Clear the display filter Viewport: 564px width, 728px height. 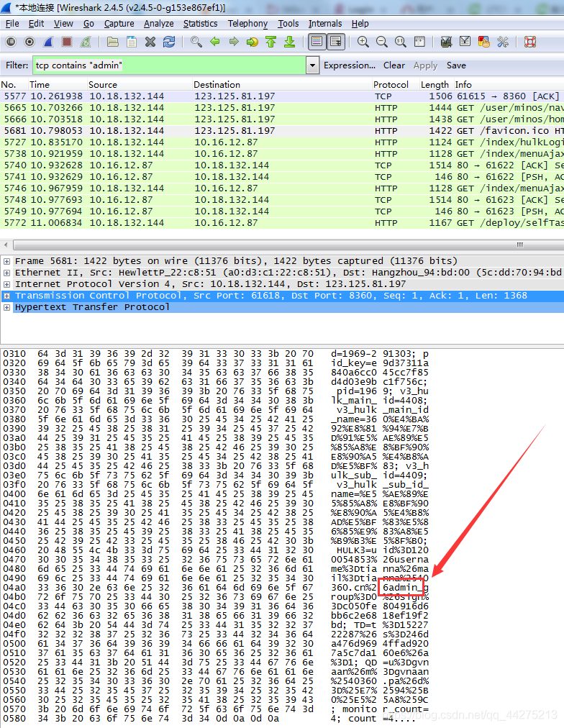pos(394,65)
